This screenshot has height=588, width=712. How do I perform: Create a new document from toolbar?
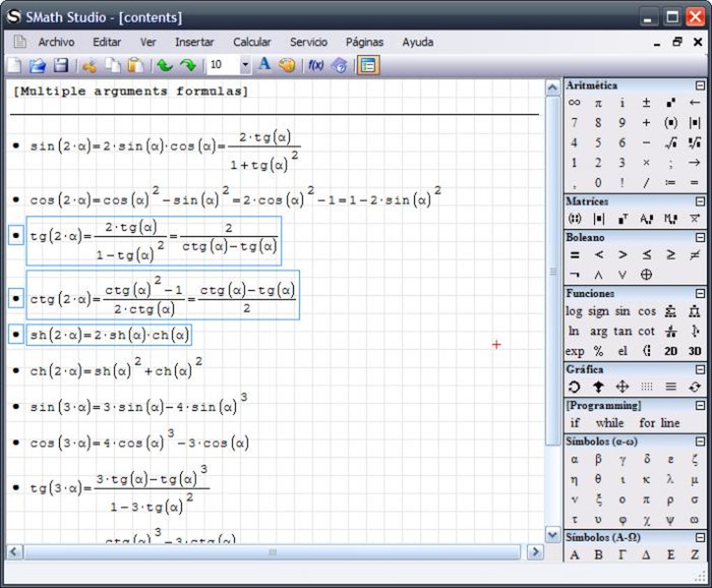pos(15,66)
